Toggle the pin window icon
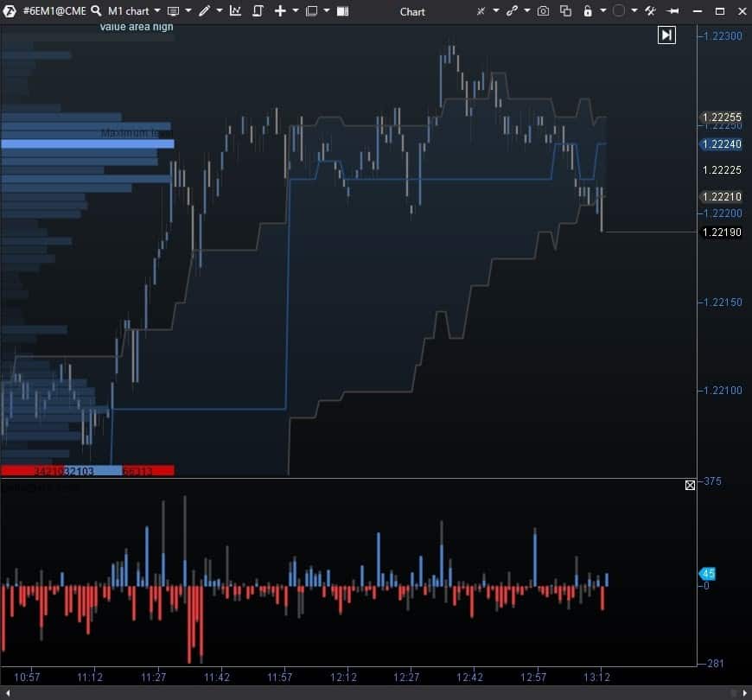 click(x=672, y=11)
